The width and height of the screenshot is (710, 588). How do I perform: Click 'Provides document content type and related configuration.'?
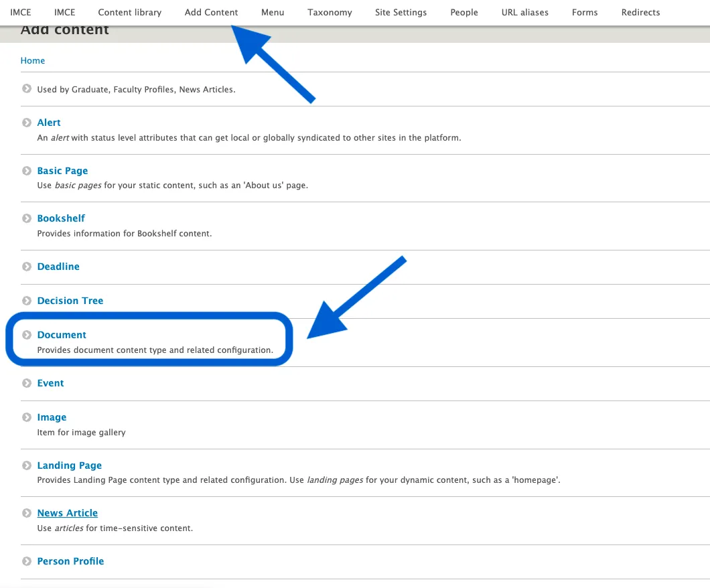[x=155, y=350]
